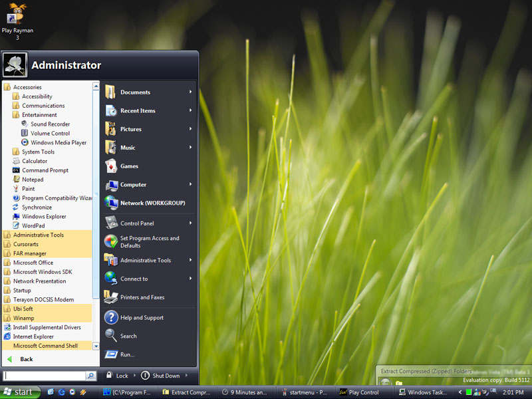Screen dimensions: 532x399
Task: Open the arrow next to Shut Down
Action: coord(186,375)
